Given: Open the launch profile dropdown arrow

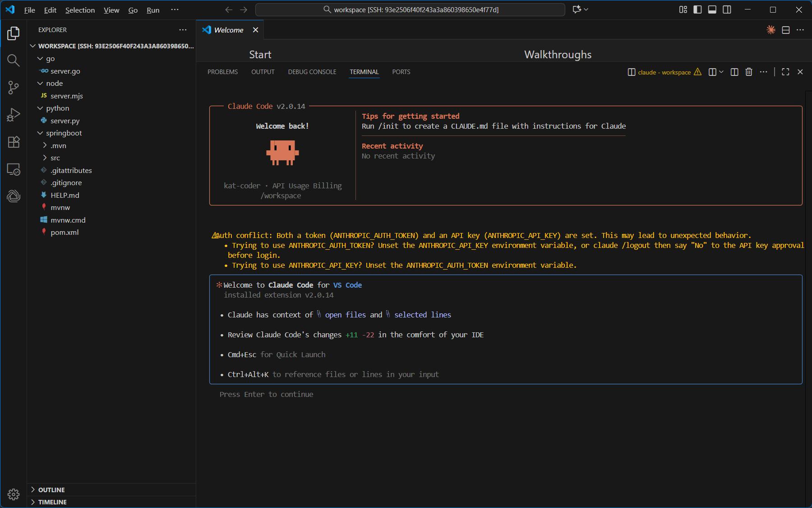Looking at the screenshot, I should [x=721, y=72].
